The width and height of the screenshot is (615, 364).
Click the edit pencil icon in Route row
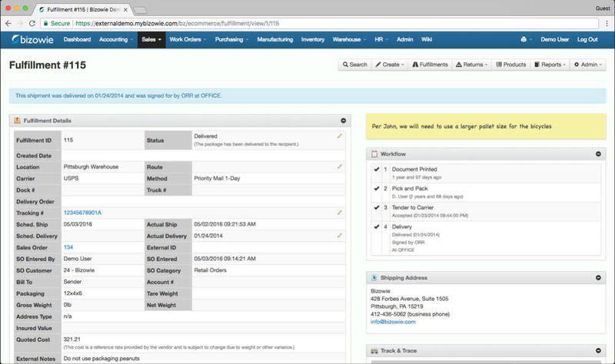(x=339, y=166)
